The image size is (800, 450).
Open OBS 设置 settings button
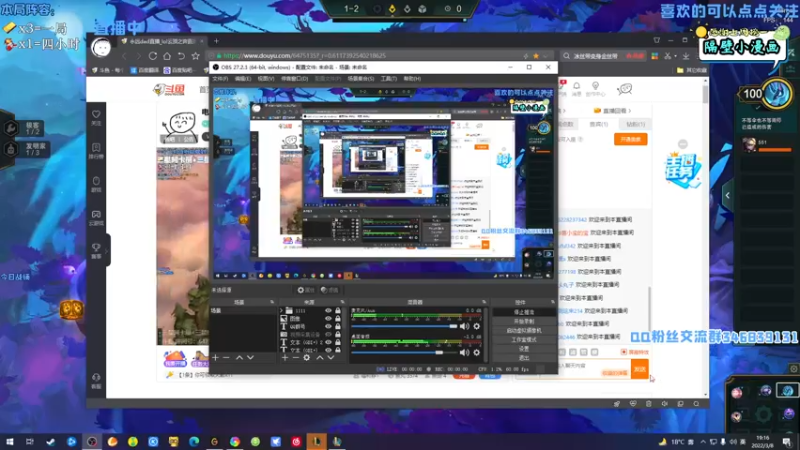(524, 349)
